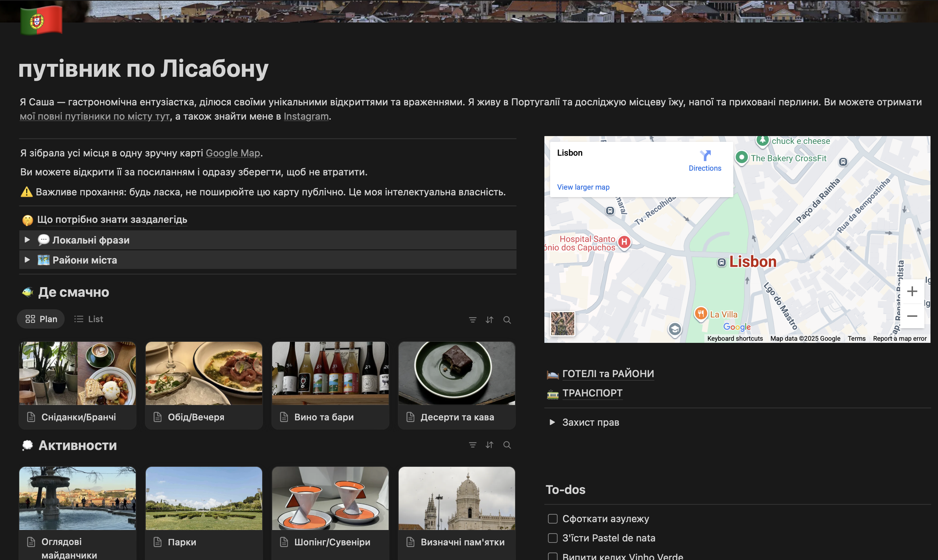938x560 pixels.
Task: Click View larger map link
Action: point(583,187)
